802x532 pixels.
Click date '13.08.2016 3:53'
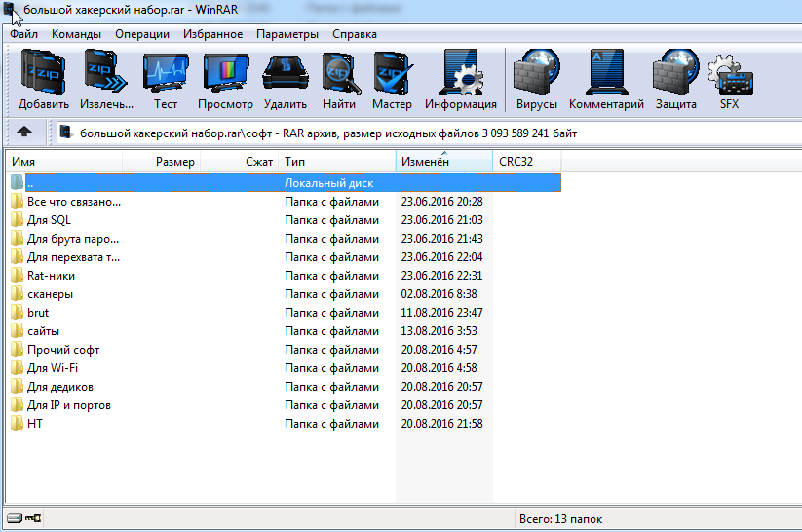[x=439, y=331]
